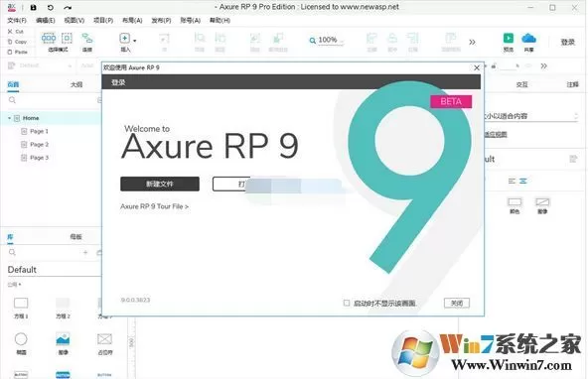
Task: Click the Undo arrow icon
Action: pyautogui.click(x=51, y=7)
